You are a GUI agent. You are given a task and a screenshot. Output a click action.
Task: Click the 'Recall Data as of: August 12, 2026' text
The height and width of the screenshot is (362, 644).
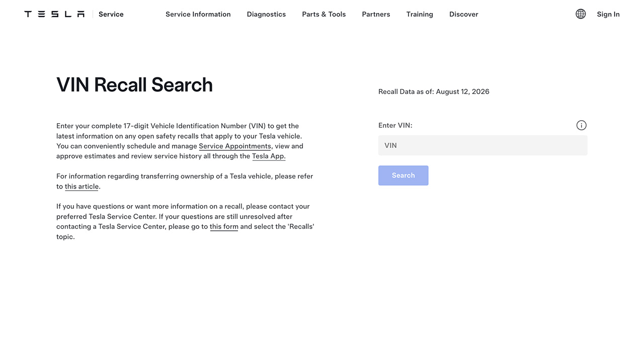[x=434, y=92]
